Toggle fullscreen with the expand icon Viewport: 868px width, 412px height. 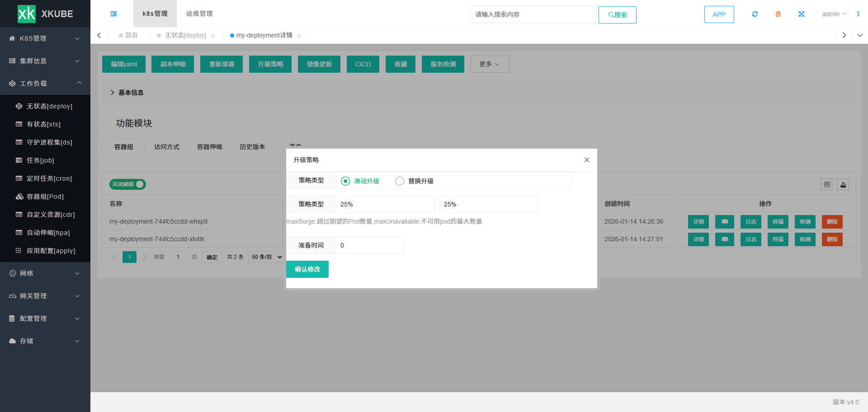click(x=801, y=14)
